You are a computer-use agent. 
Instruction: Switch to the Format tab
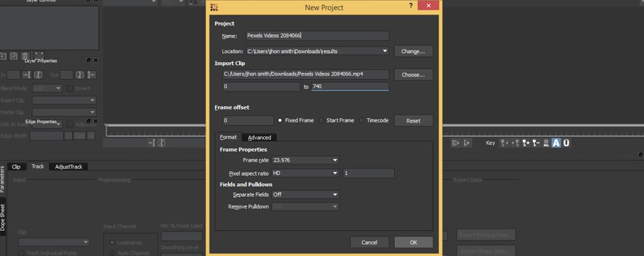pyautogui.click(x=228, y=137)
